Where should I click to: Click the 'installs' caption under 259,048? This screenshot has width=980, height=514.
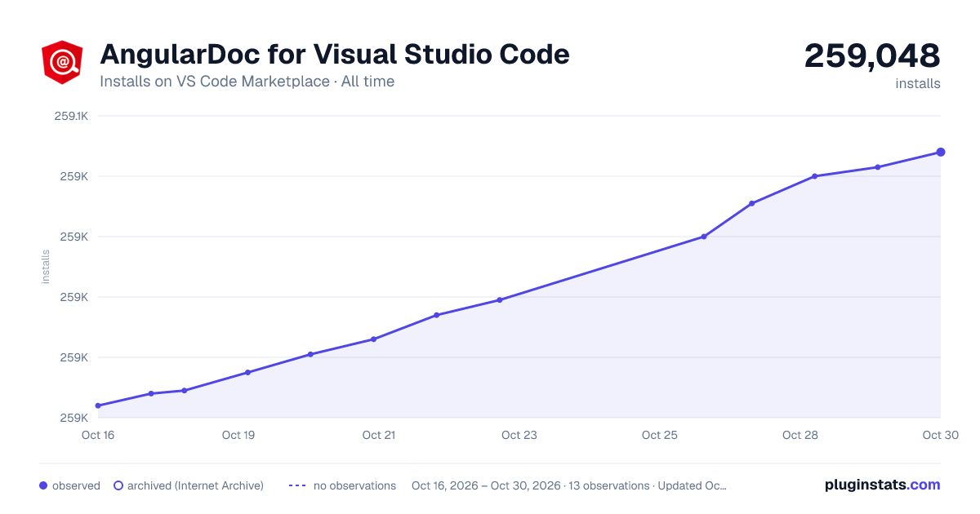pos(918,83)
